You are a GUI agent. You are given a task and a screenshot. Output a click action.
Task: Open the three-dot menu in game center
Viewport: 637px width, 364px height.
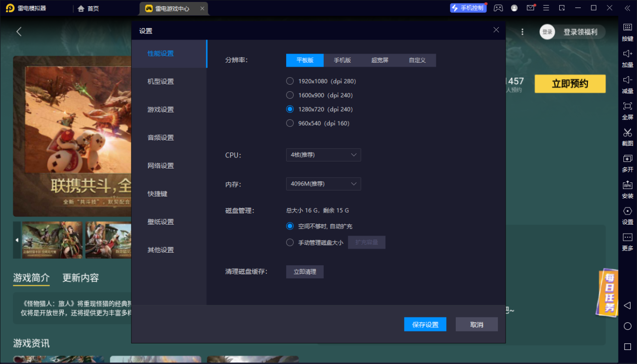point(523,32)
